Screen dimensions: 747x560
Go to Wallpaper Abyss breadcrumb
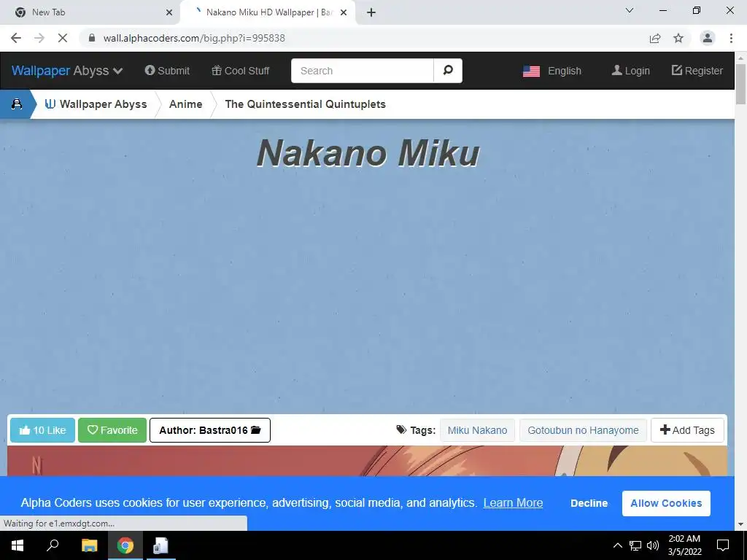(96, 104)
